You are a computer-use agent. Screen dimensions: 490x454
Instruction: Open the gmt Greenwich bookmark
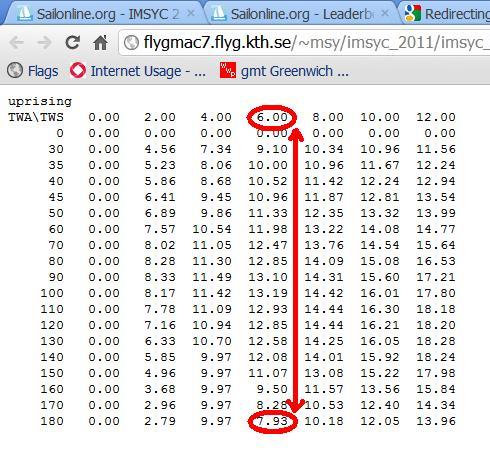(284, 71)
